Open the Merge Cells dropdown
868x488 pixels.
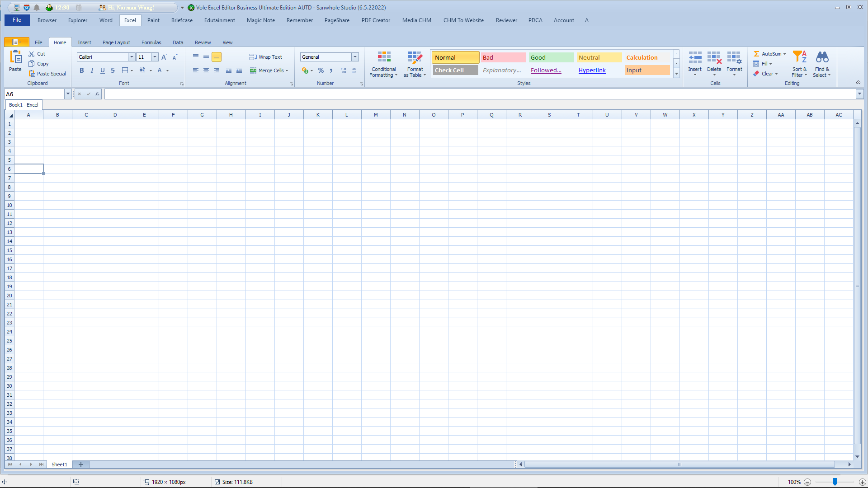click(x=287, y=70)
